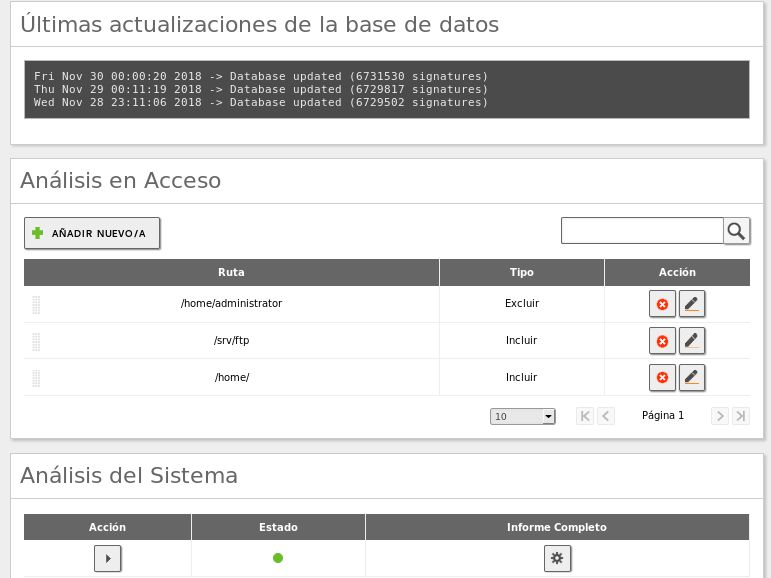
Task: Go to the next page
Action: pyautogui.click(x=720, y=416)
